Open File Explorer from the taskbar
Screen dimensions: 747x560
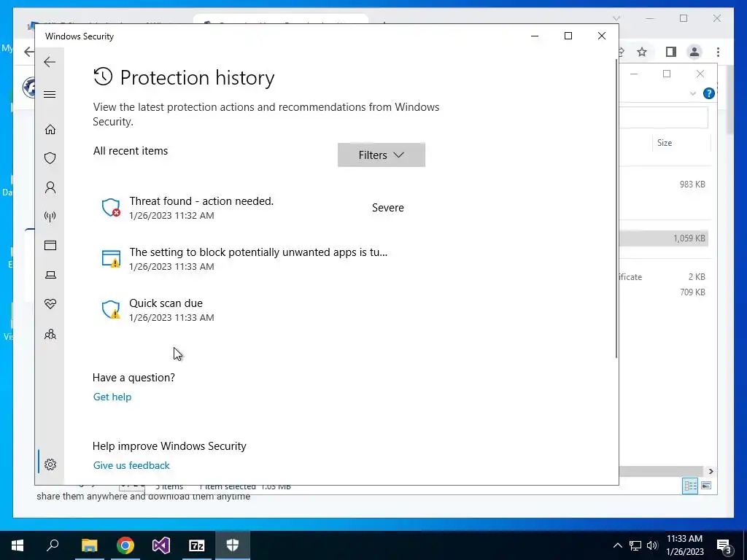[89, 545]
